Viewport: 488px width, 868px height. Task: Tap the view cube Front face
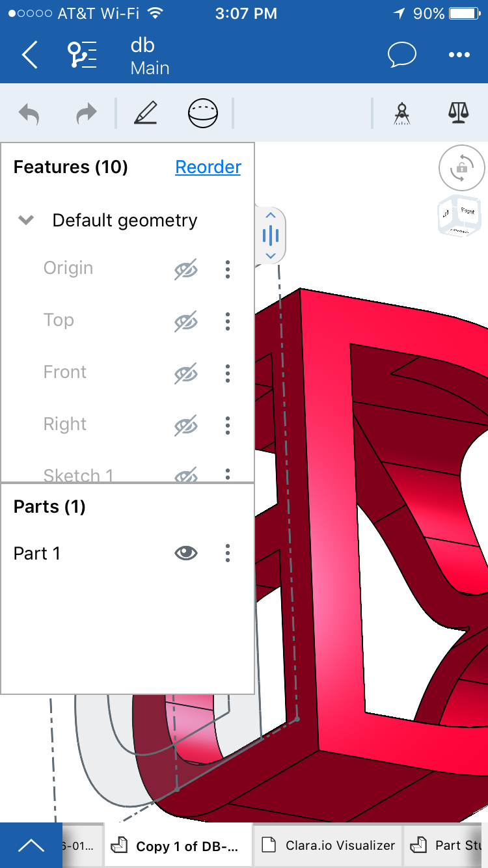[x=467, y=211]
